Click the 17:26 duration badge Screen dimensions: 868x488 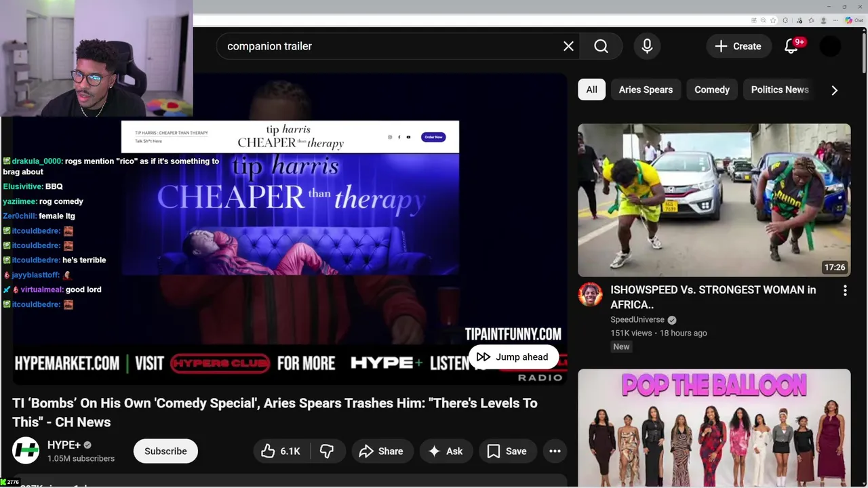click(x=835, y=268)
